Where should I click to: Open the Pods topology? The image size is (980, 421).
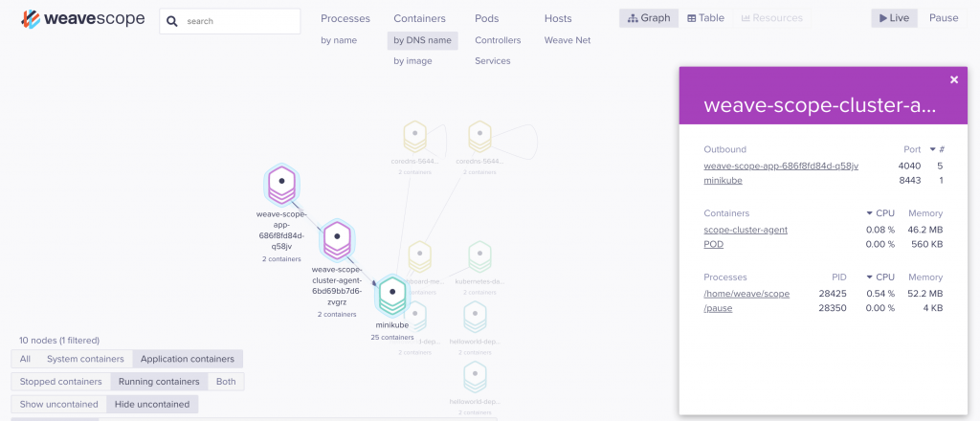point(487,19)
